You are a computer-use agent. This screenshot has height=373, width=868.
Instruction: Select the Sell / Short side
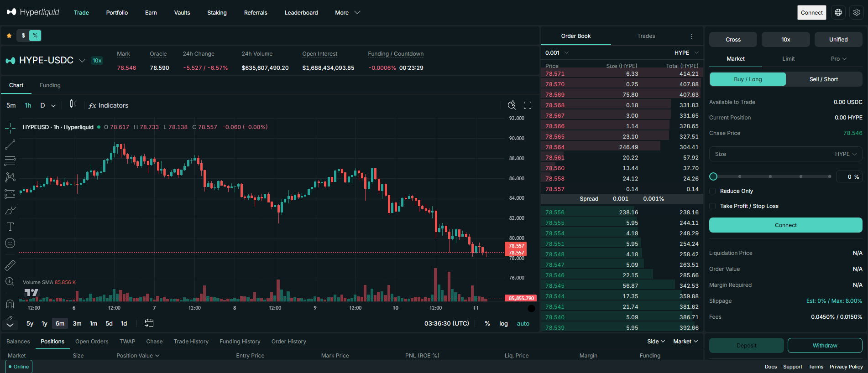(824, 79)
